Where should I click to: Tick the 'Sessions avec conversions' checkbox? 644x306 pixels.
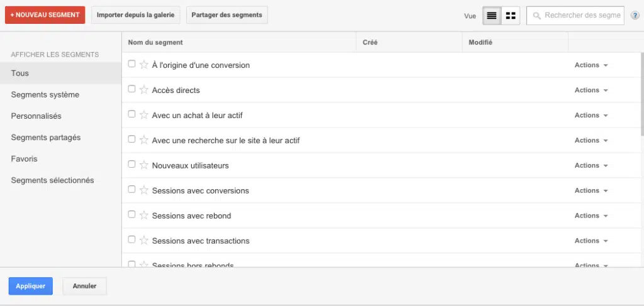[x=131, y=189]
